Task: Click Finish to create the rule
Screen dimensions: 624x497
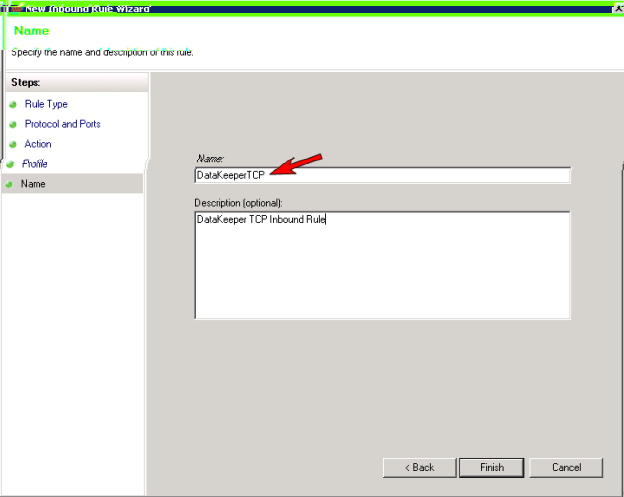Action: (492, 467)
